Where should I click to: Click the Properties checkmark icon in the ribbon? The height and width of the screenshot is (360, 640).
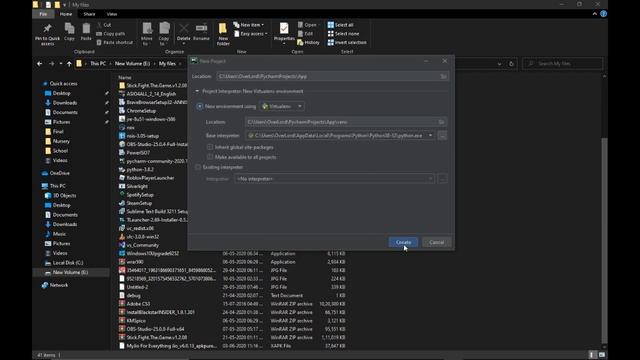[284, 28]
